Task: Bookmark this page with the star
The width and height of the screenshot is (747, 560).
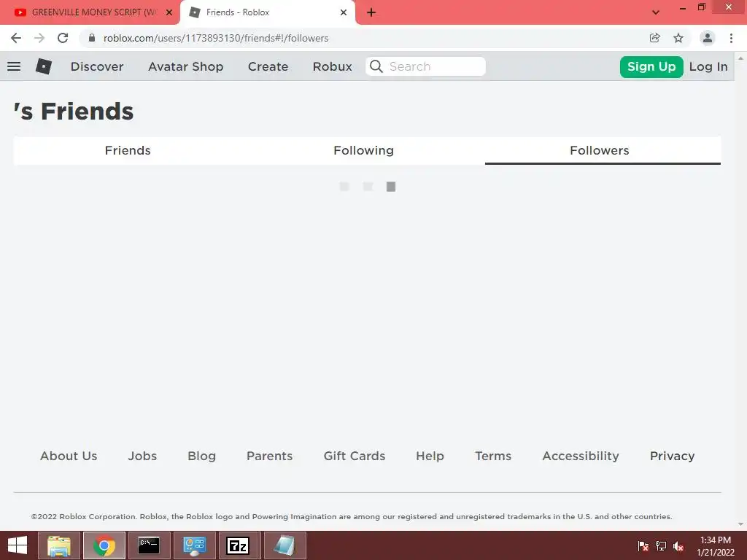Action: [678, 38]
